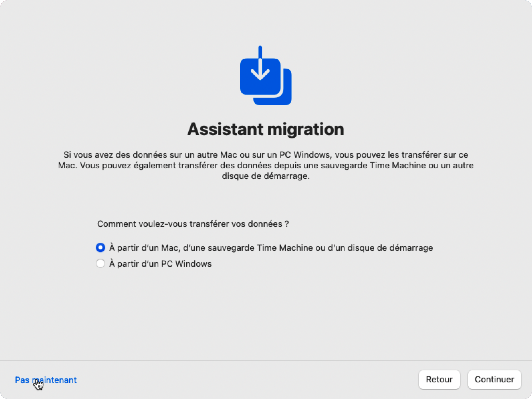Click 'Time Machine' in the description paragraph
The height and width of the screenshot is (399, 532).
pyautogui.click(x=397, y=165)
